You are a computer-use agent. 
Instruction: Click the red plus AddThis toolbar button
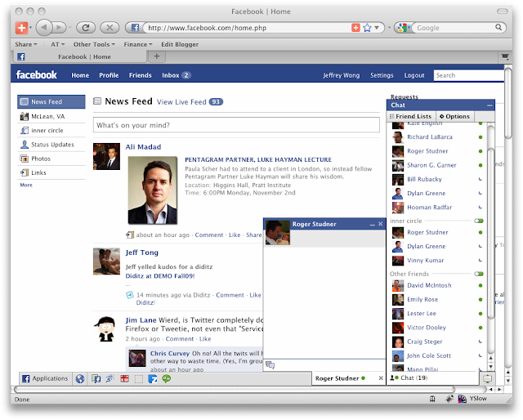(21, 28)
